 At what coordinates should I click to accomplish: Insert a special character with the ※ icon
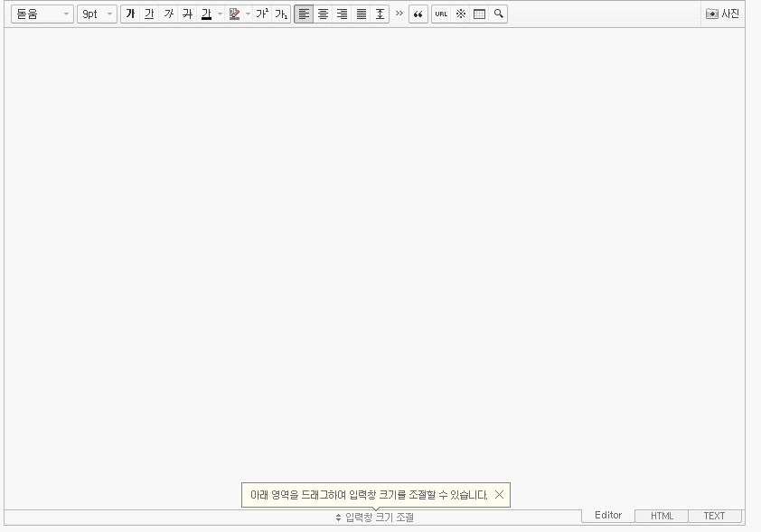pyautogui.click(x=461, y=14)
